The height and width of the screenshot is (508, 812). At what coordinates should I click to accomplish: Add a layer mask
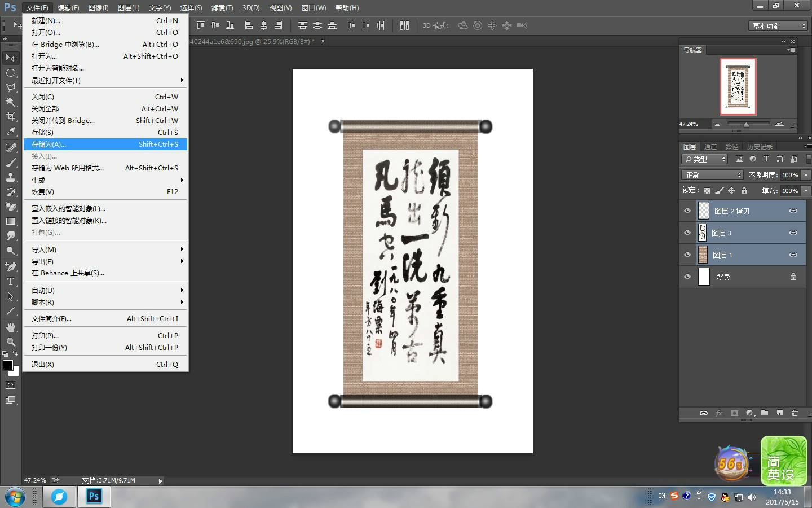[734, 413]
